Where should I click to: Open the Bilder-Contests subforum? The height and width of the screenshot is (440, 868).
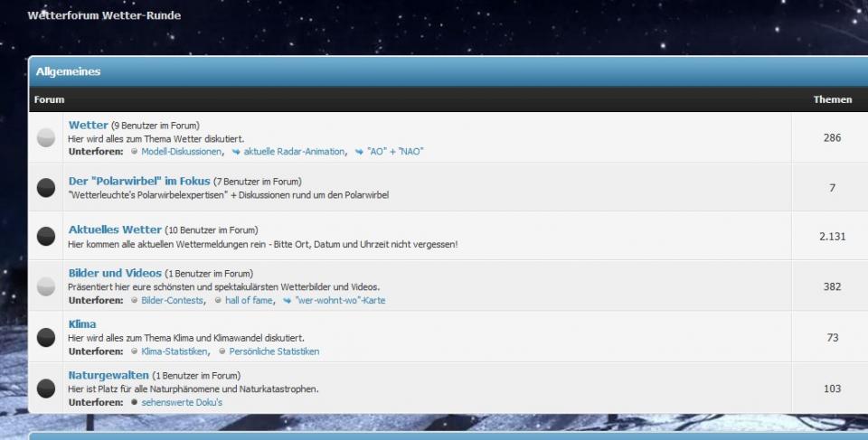point(172,300)
